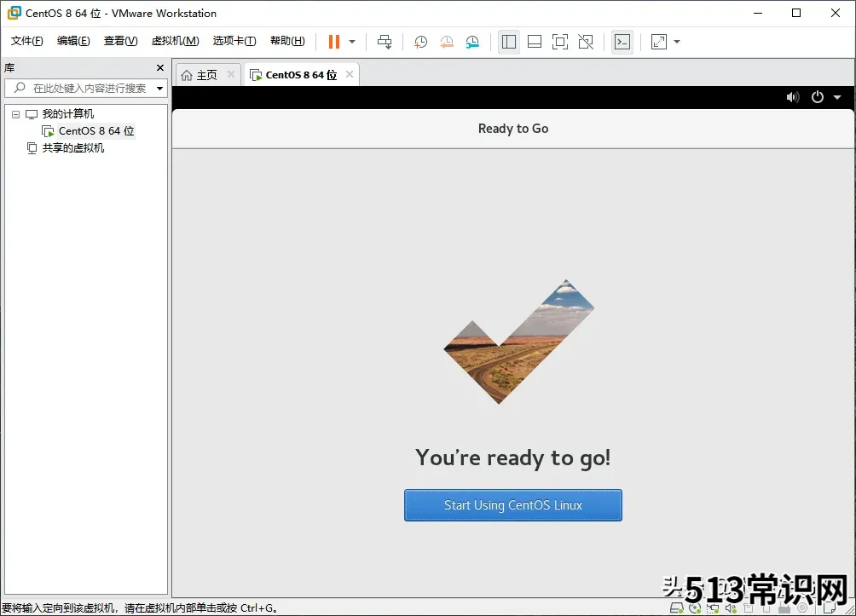Open the 文件(F) menu
Image resolution: width=856 pixels, height=616 pixels.
(26, 41)
